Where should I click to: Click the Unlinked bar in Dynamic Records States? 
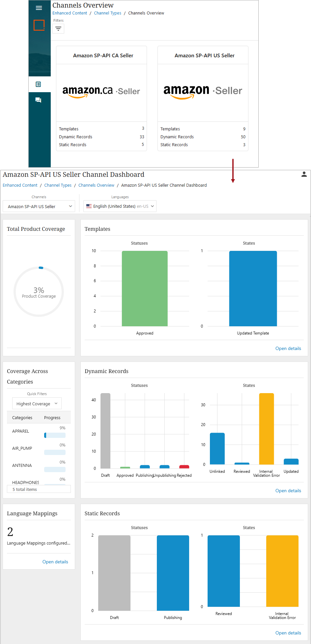point(217,448)
